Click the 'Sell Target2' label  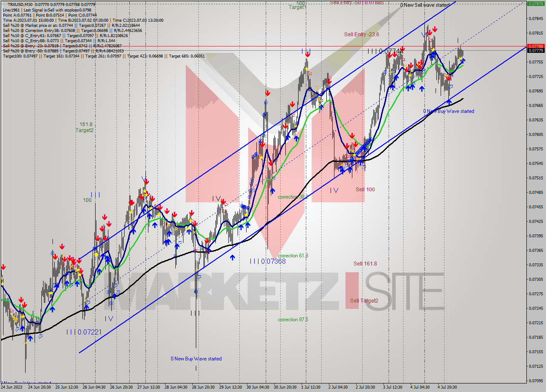click(x=364, y=300)
